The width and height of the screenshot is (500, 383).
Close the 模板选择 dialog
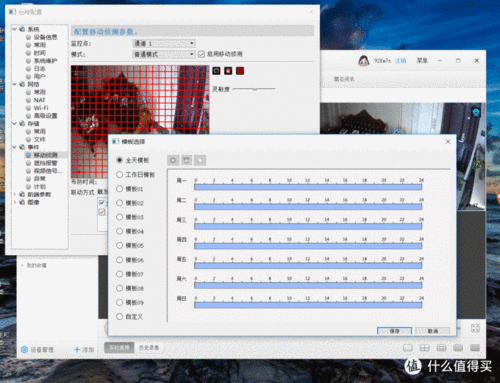click(x=448, y=142)
